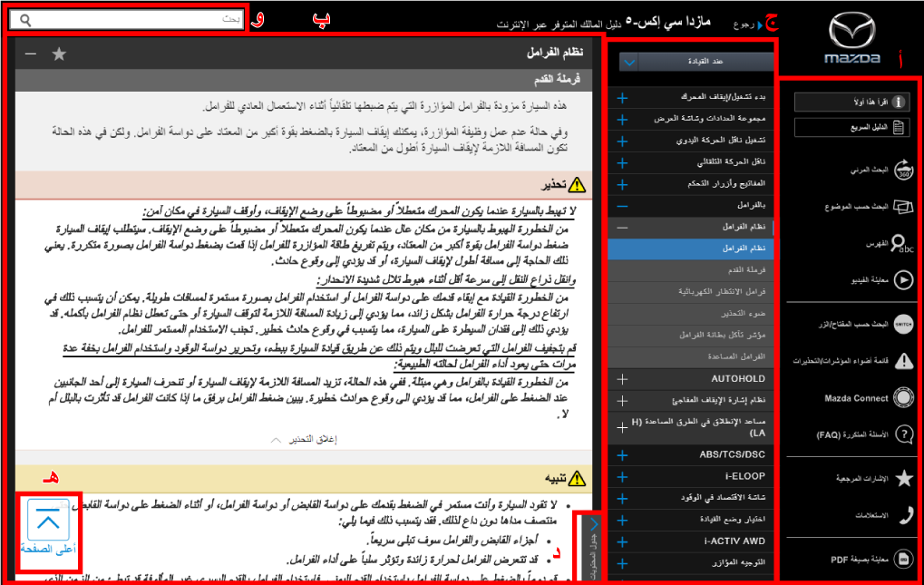
Task: Open warning lights list (قائمة أضواء المؤشرات)
Action: 903,361
